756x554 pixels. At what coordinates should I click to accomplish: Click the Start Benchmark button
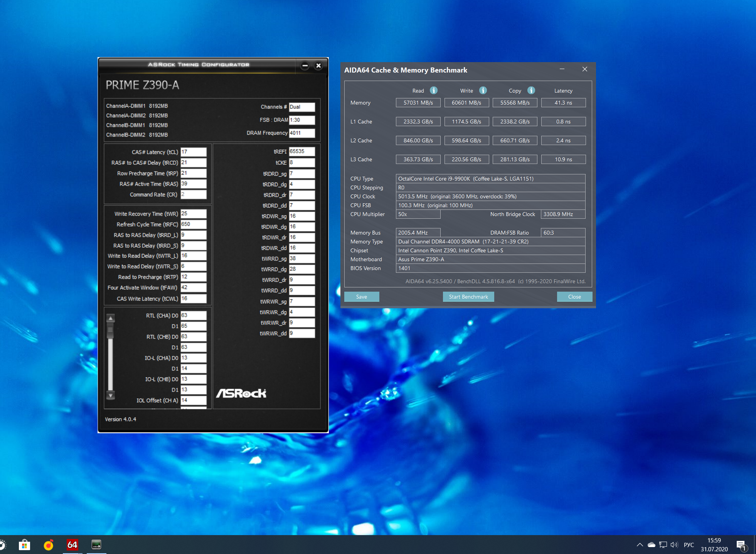tap(468, 297)
